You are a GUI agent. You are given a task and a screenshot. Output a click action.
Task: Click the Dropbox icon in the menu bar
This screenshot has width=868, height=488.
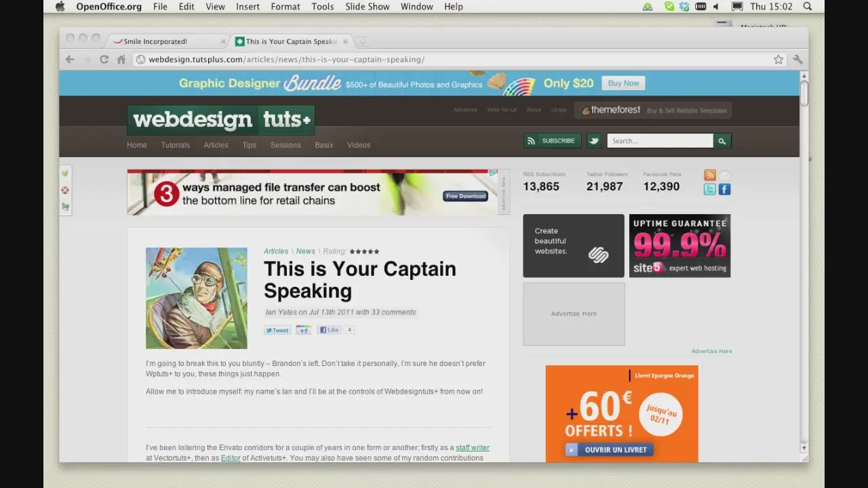[684, 7]
